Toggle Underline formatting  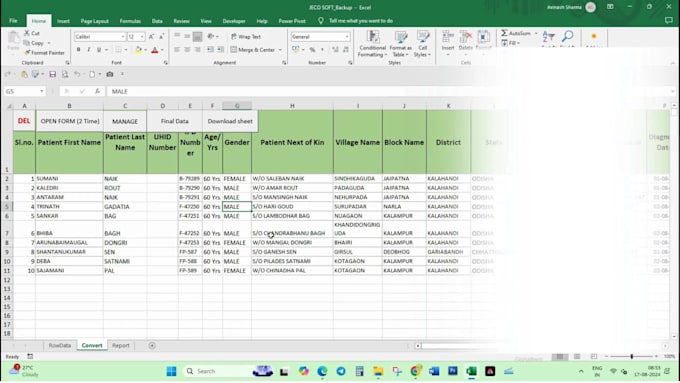pyautogui.click(x=99, y=50)
